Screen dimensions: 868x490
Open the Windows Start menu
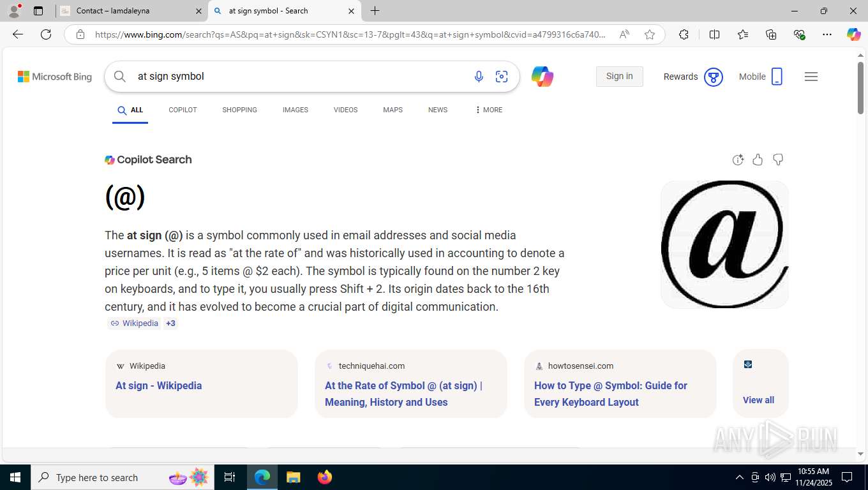click(x=15, y=477)
